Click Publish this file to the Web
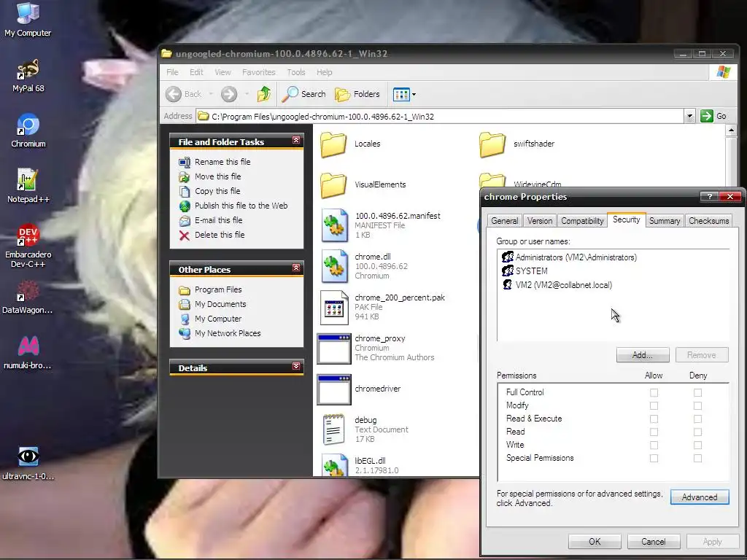The width and height of the screenshot is (747, 560). click(x=241, y=206)
